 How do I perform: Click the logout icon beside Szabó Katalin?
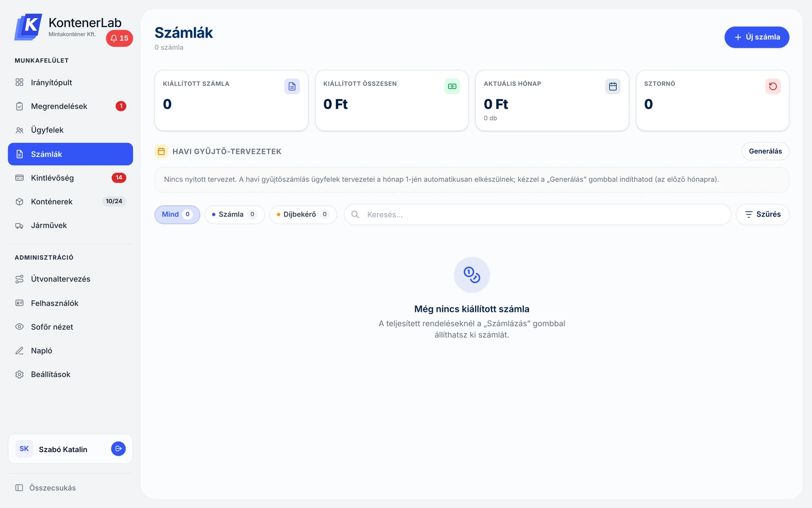point(118,449)
